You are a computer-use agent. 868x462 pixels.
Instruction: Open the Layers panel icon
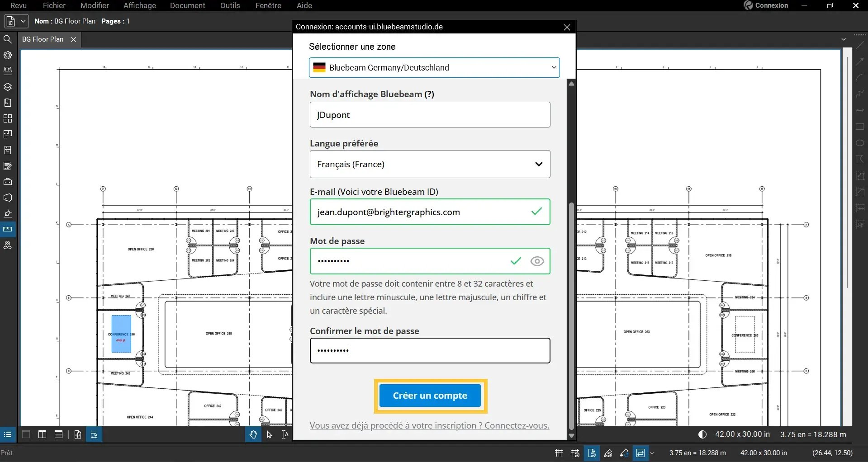8,87
